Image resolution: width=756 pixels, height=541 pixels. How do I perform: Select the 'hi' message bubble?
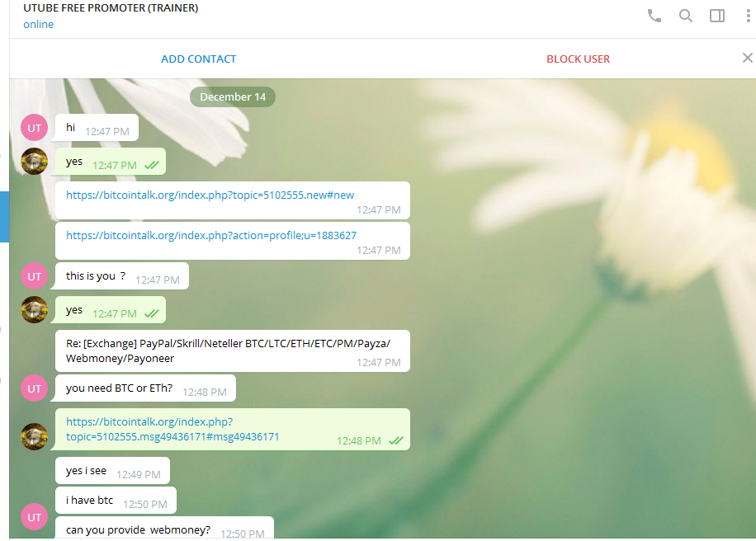click(x=97, y=128)
